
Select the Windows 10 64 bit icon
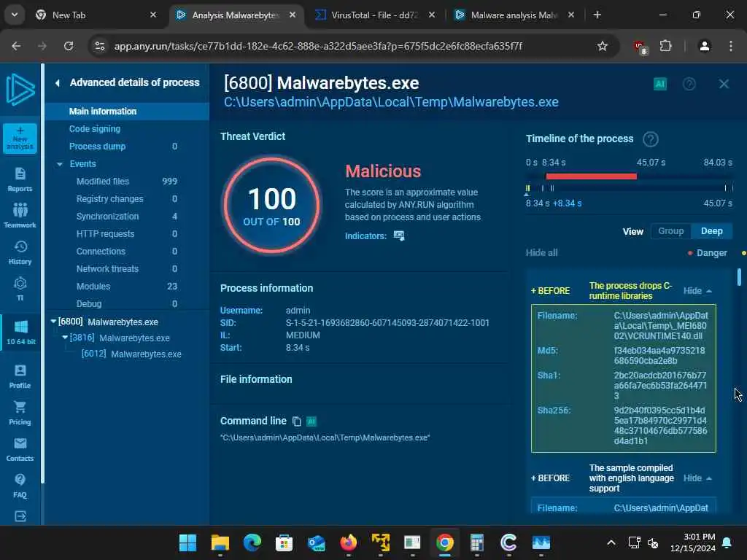tap(21, 332)
